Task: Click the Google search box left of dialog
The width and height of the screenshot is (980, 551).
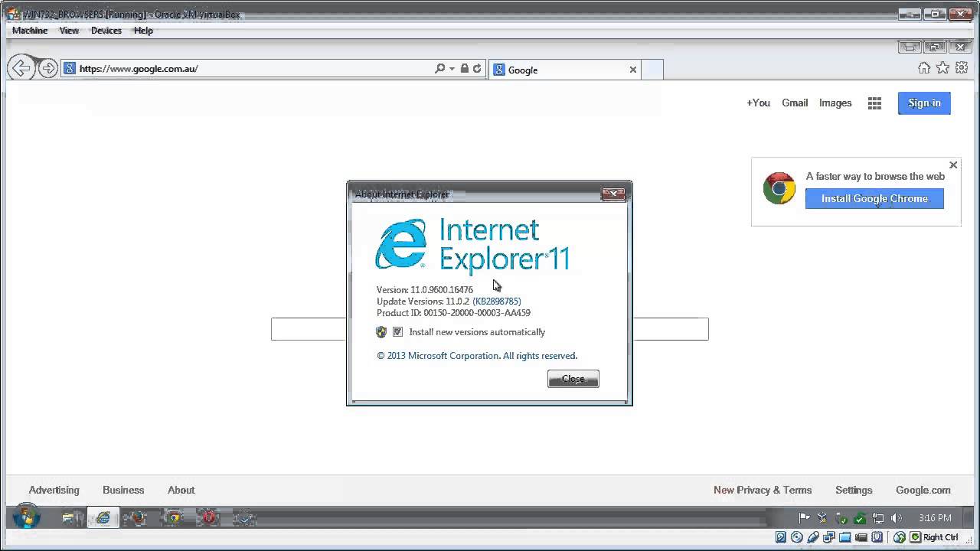Action: pos(309,329)
